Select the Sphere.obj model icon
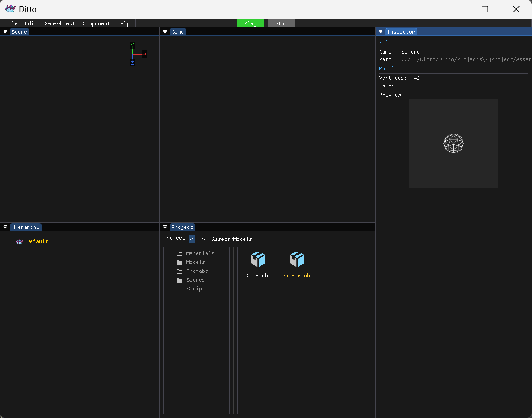532x418 pixels. click(x=297, y=259)
